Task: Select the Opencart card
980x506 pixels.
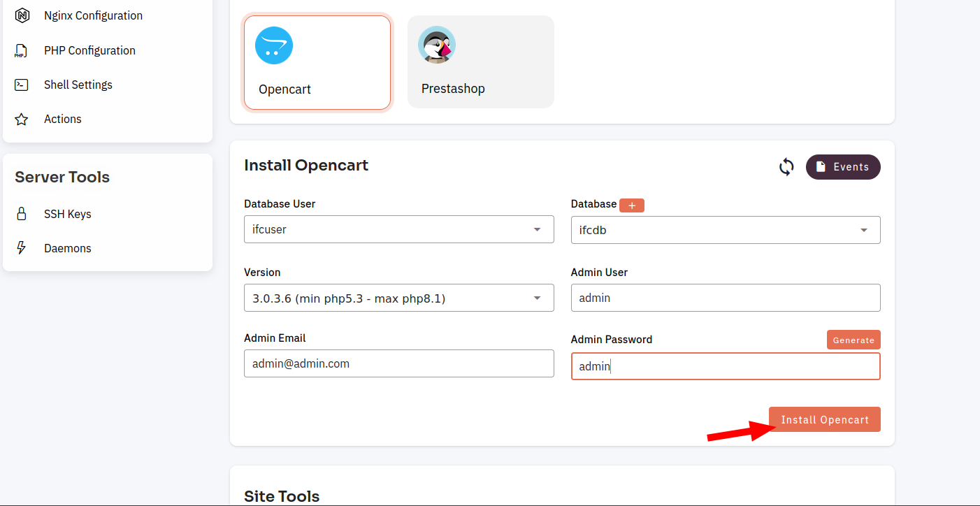Action: coord(317,63)
